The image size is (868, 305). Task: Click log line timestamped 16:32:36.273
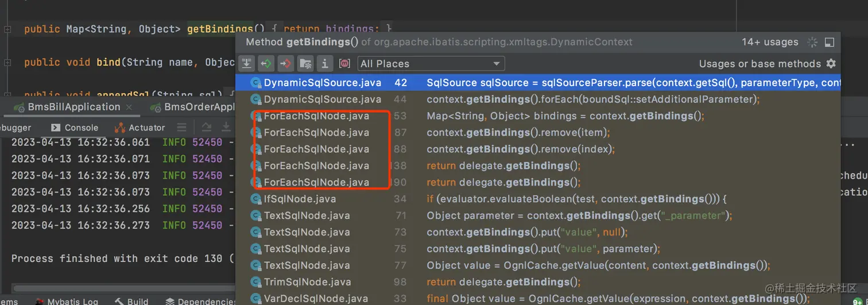pos(118,225)
